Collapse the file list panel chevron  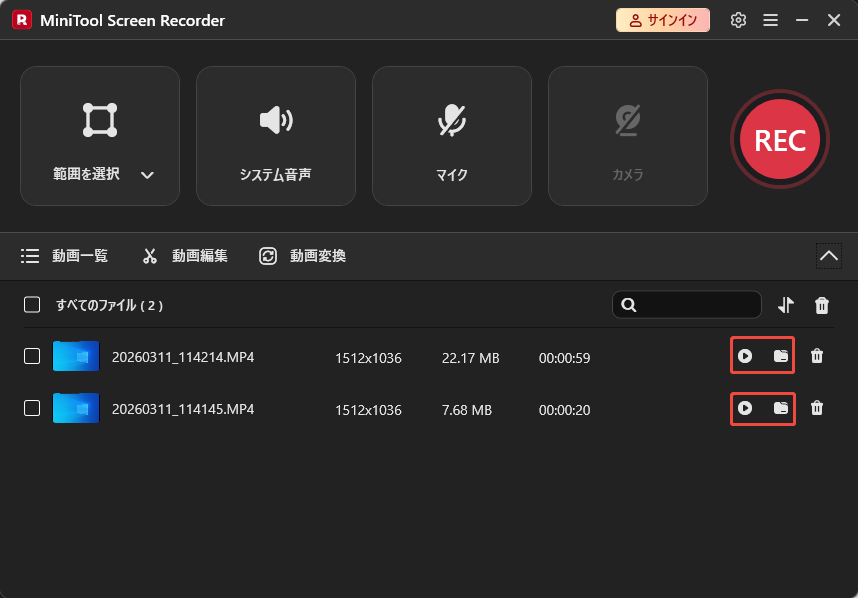(x=828, y=255)
